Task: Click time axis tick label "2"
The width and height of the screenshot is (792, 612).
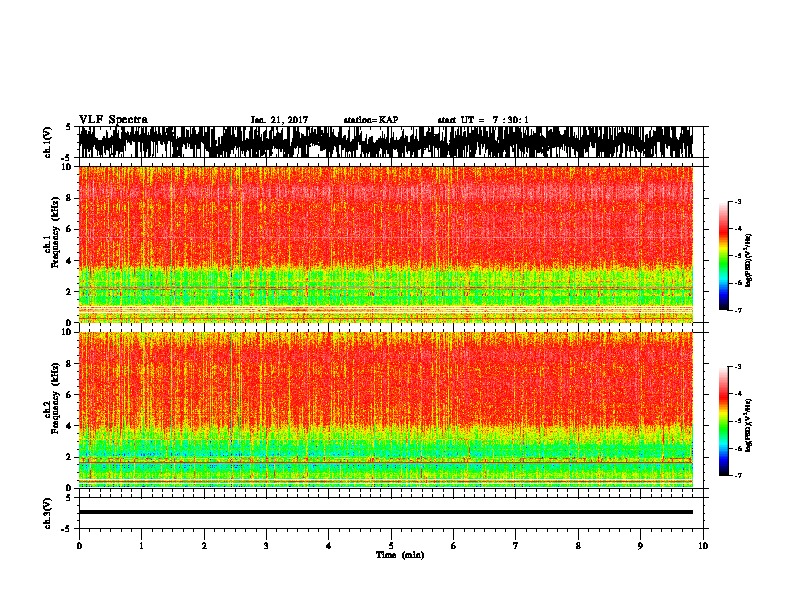Action: (x=204, y=546)
